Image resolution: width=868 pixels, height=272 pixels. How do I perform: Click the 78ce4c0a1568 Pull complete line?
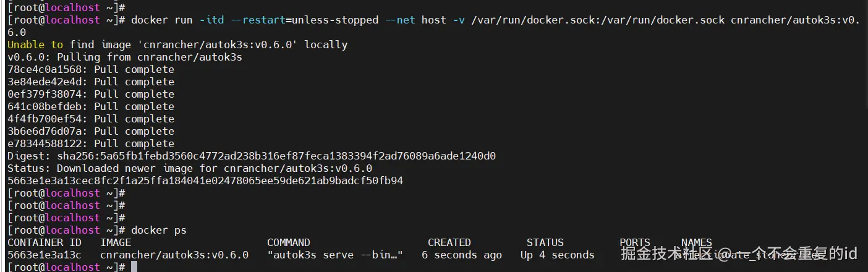click(90, 69)
